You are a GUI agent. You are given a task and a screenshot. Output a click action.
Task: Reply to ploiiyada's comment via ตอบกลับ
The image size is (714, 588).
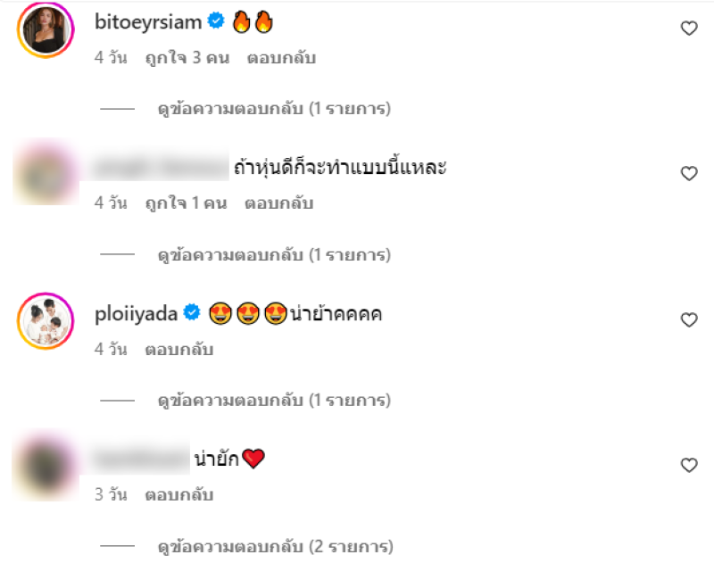click(x=179, y=350)
